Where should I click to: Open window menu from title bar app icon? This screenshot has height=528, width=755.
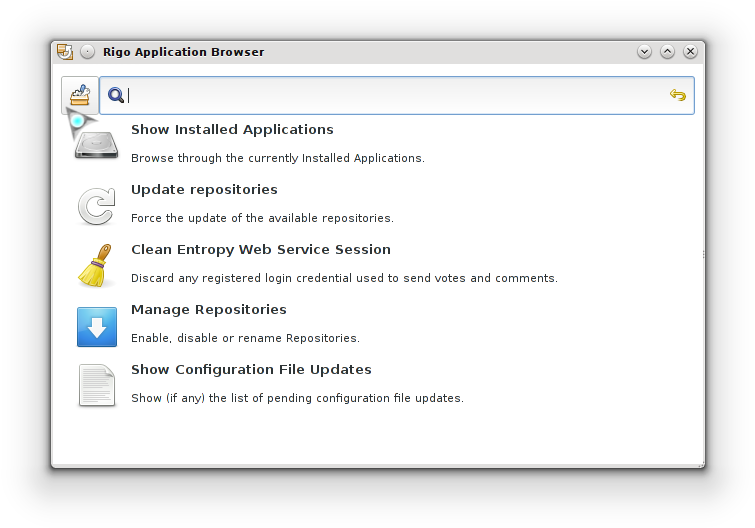[65, 52]
